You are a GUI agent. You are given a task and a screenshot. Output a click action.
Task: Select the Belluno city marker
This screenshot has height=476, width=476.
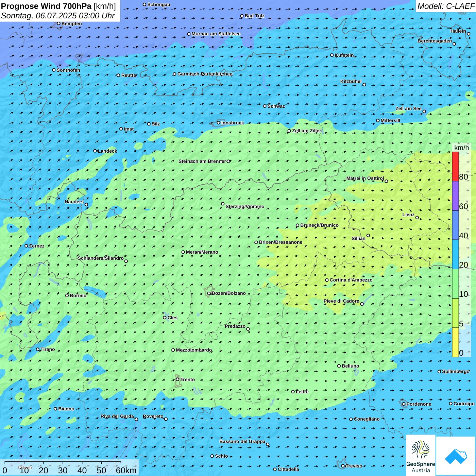point(339,366)
